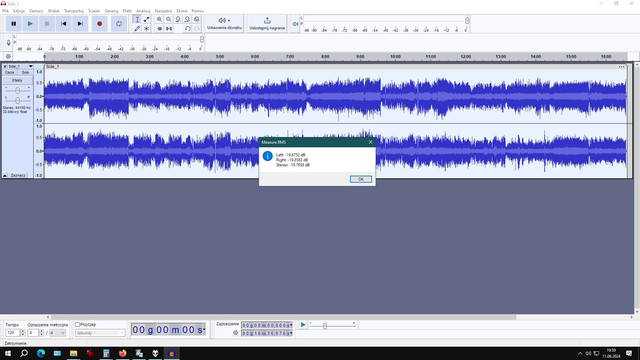Select the Draw pencil tool
640x360 pixels.
click(137, 29)
